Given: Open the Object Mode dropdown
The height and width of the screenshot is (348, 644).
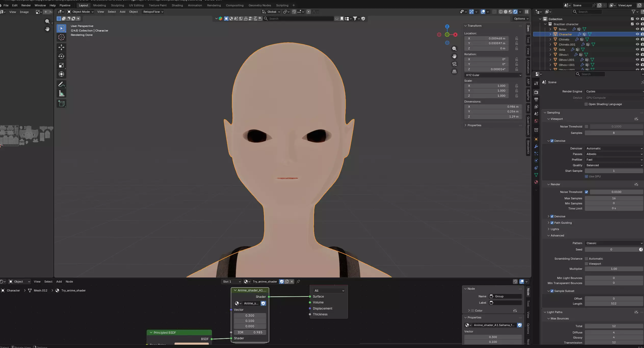Looking at the screenshot, I should pyautogui.click(x=81, y=12).
